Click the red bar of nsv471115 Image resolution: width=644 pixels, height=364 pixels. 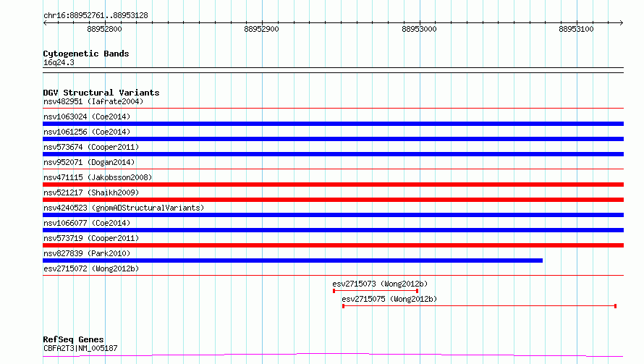pyautogui.click(x=333, y=185)
